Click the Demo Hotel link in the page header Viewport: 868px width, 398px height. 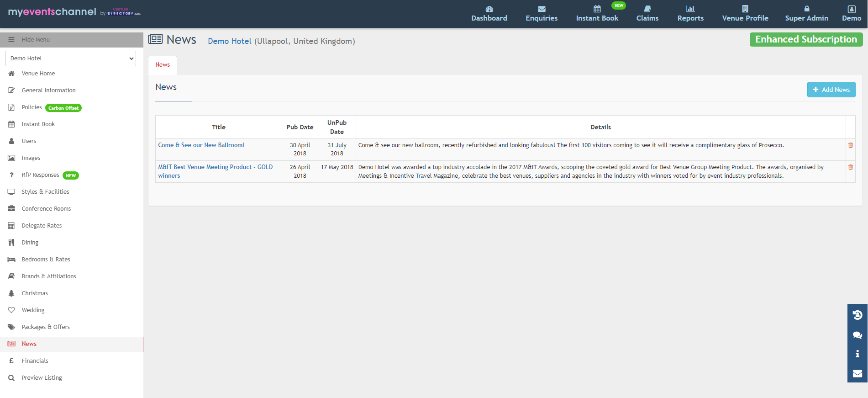point(230,41)
